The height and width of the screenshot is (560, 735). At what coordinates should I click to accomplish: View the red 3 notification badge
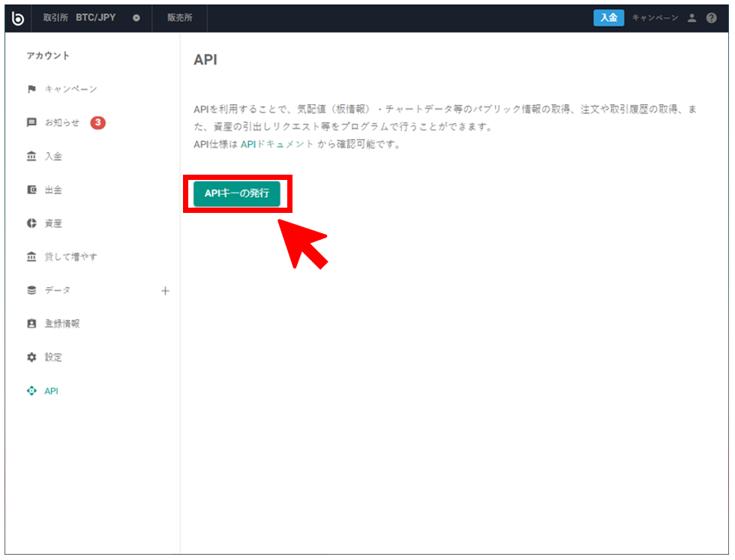(x=98, y=123)
